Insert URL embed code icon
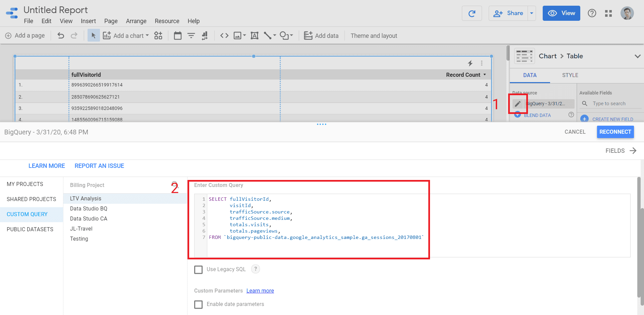The image size is (644, 315). click(x=224, y=36)
